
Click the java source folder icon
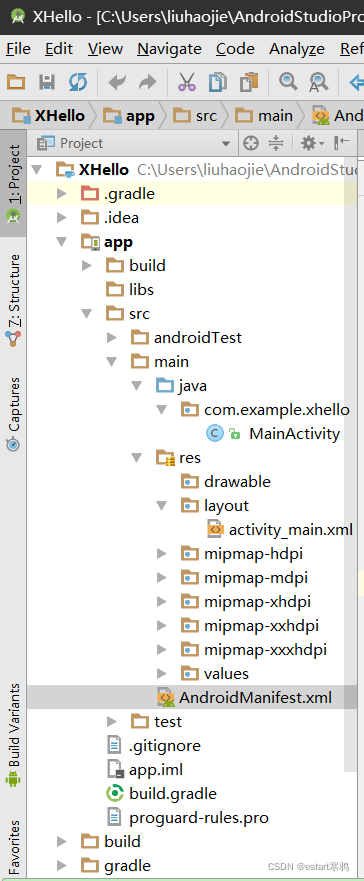click(165, 385)
